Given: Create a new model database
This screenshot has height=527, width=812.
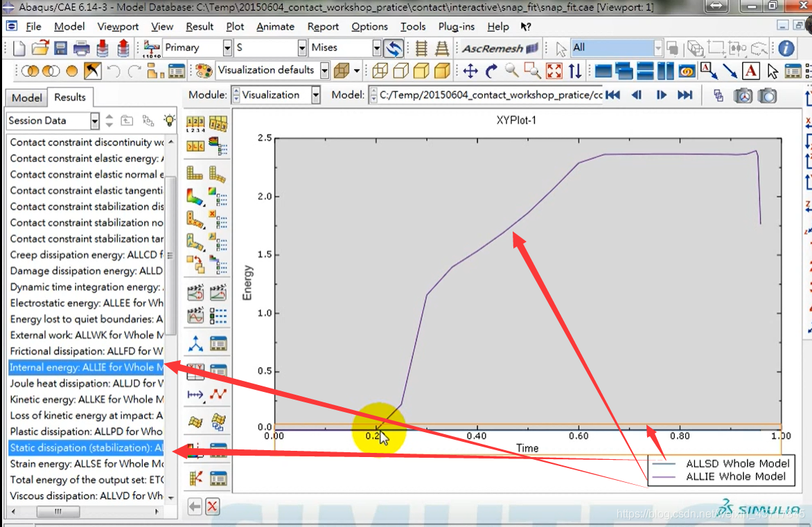Looking at the screenshot, I should click(19, 48).
